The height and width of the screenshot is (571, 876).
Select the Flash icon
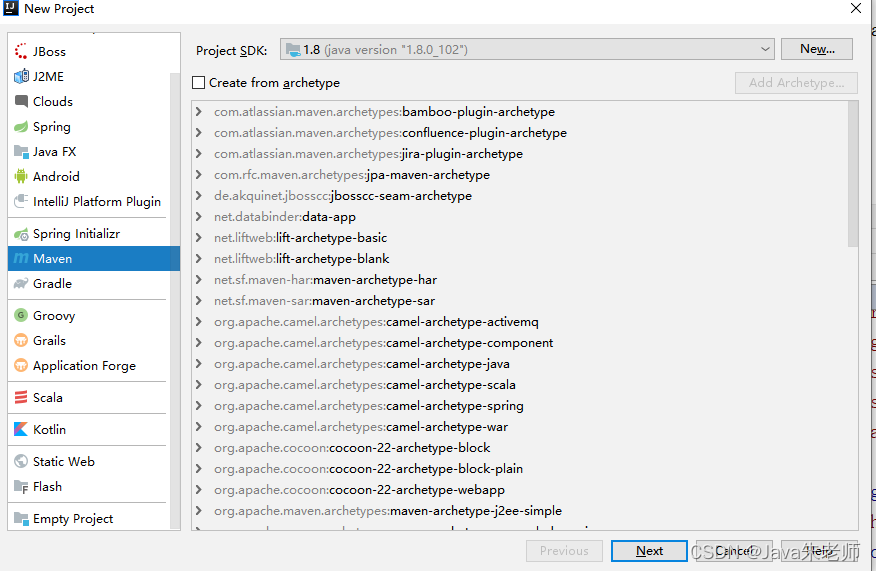[21, 486]
